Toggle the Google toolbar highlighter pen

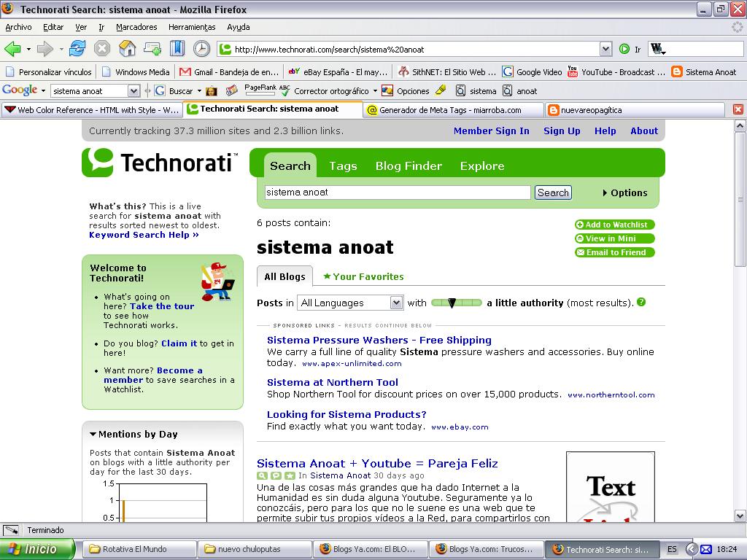pos(441,90)
